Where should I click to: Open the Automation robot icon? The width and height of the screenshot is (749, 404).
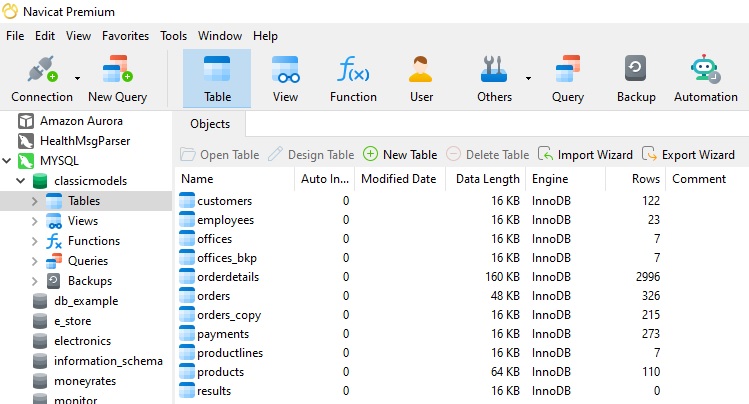pyautogui.click(x=706, y=69)
